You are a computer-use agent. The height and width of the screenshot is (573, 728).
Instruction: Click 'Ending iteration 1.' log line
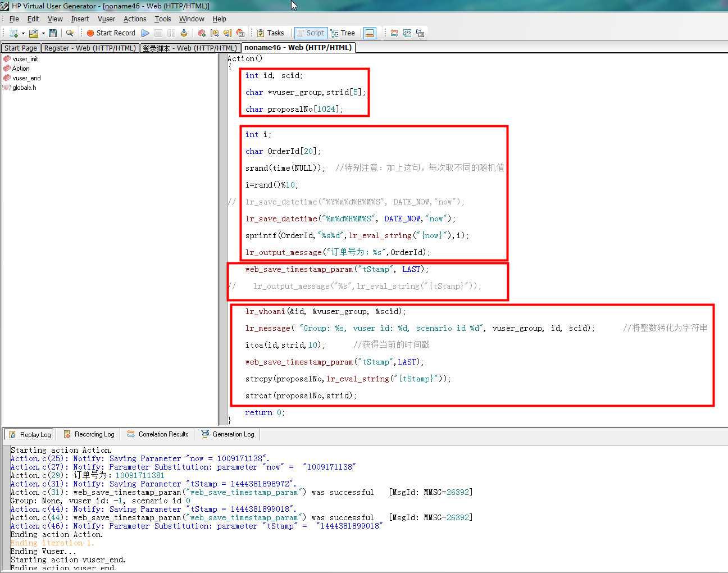[52, 543]
